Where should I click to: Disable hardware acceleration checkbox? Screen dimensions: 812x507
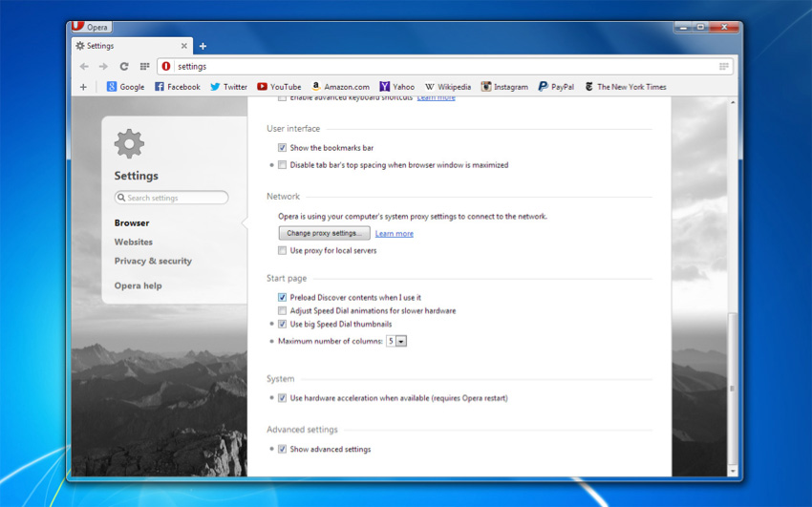283,398
